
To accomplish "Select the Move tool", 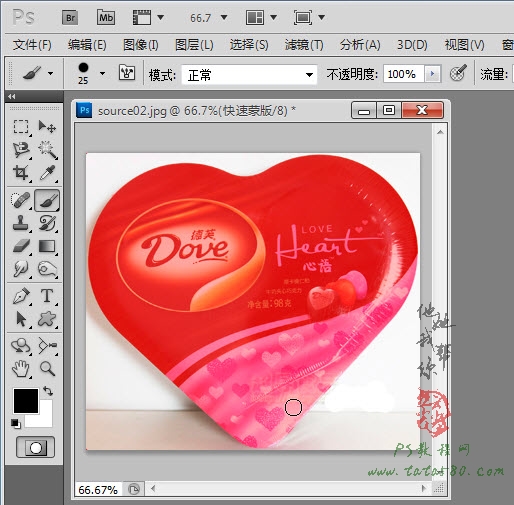I will click(47, 127).
